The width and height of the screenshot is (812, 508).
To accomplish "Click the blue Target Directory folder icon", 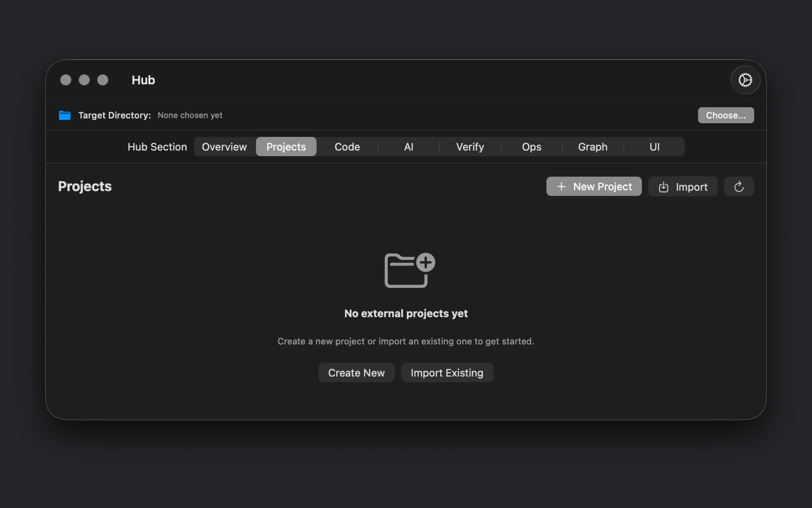I will pyautogui.click(x=65, y=115).
